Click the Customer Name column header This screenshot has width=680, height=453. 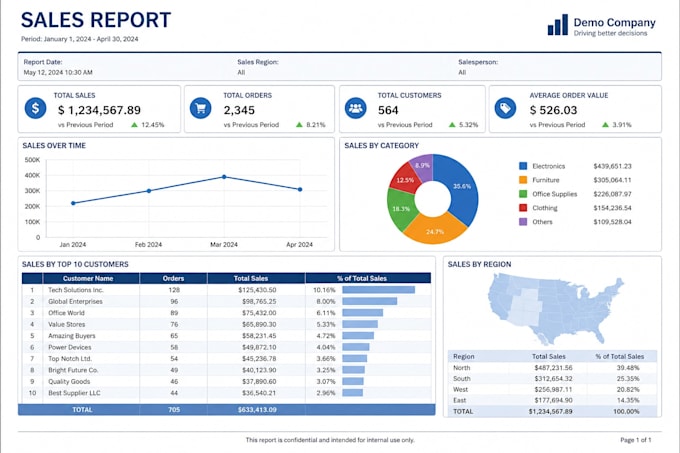pyautogui.click(x=88, y=278)
